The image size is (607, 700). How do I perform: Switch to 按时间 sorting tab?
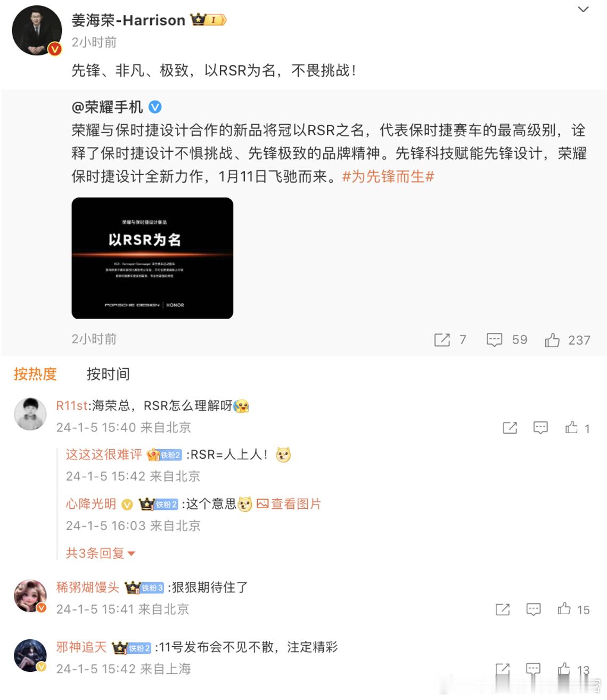coord(108,374)
